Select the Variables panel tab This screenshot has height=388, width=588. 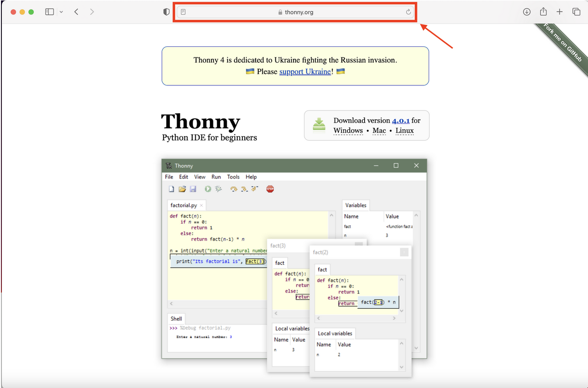point(356,205)
